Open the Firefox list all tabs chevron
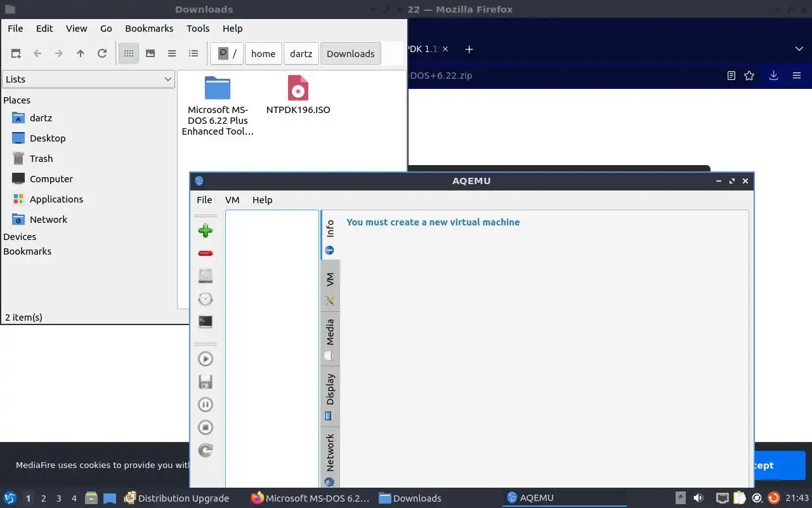The image size is (812, 508). click(799, 49)
